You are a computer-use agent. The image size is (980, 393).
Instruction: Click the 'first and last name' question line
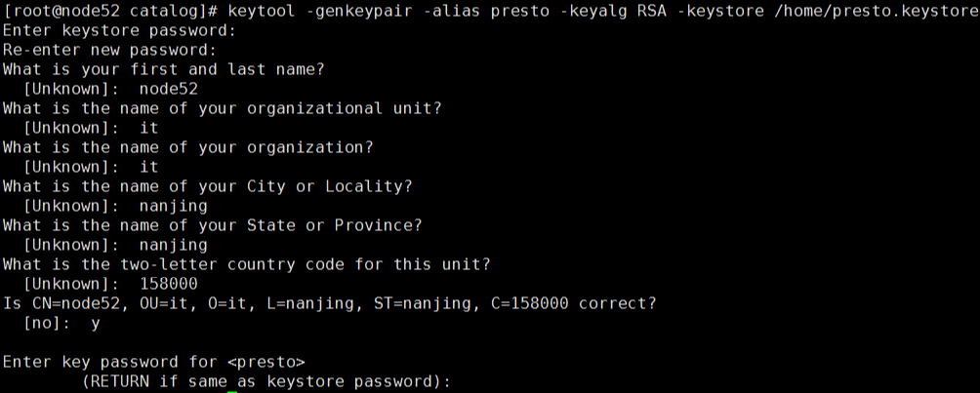(x=163, y=69)
